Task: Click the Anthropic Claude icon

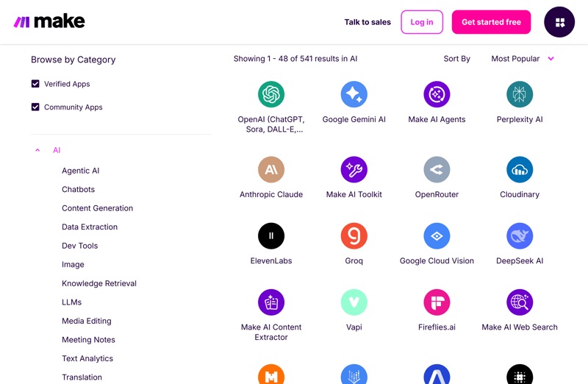Action: click(271, 169)
